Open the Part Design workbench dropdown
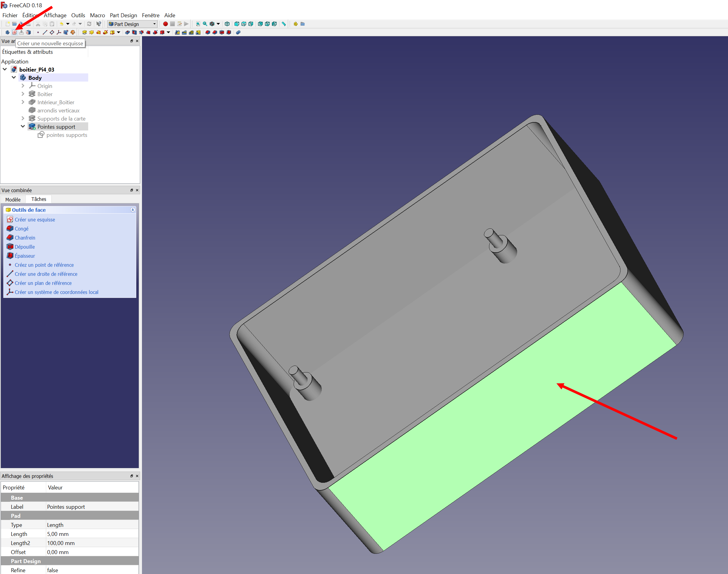This screenshot has width=728, height=574. (132, 24)
